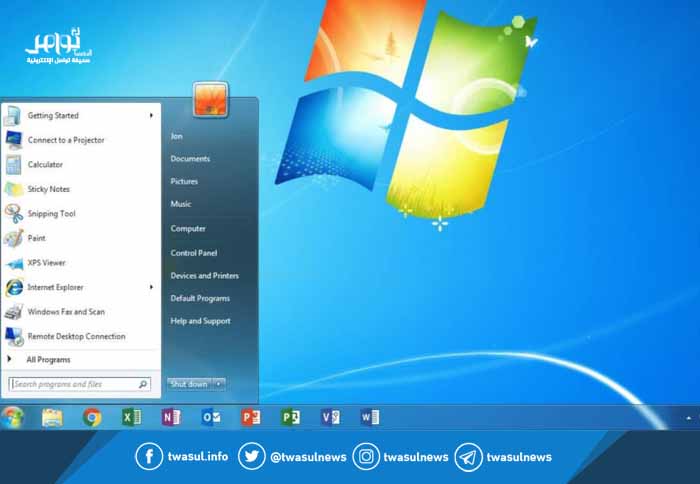This screenshot has width=700, height=484.
Task: Open Control Panel
Action: tap(194, 253)
